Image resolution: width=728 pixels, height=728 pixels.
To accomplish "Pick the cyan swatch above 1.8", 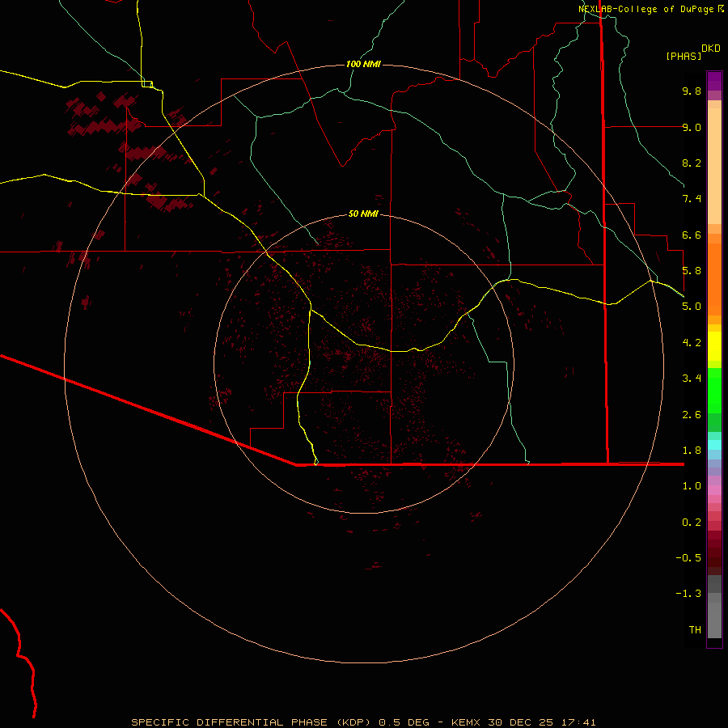I will coord(714,445).
